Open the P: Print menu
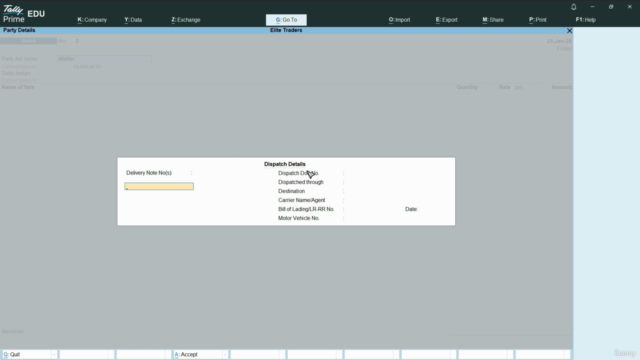 pyautogui.click(x=538, y=20)
